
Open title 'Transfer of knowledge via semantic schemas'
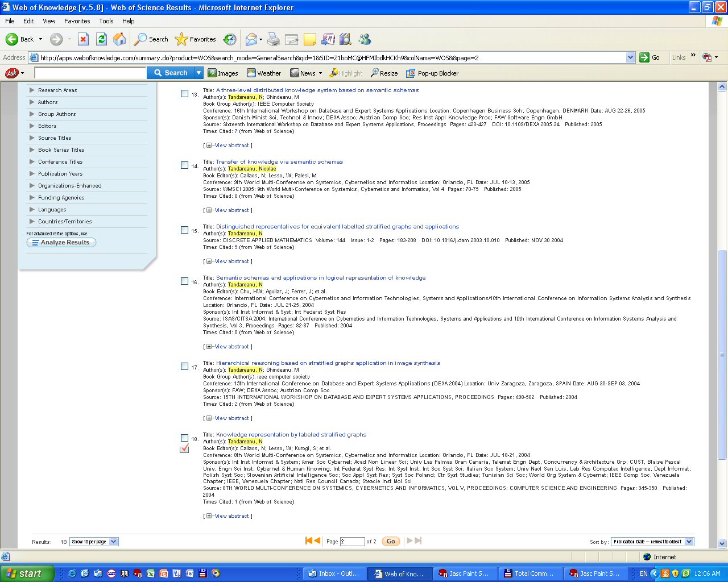click(x=279, y=162)
